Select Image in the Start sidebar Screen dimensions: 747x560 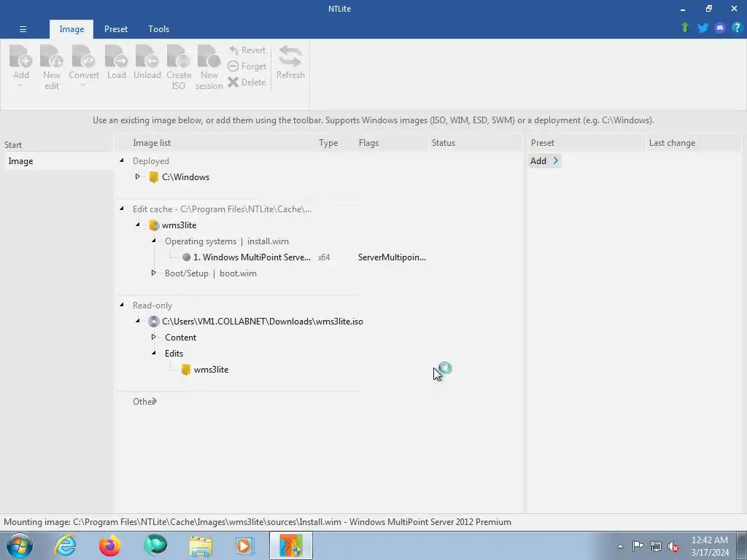click(58, 161)
